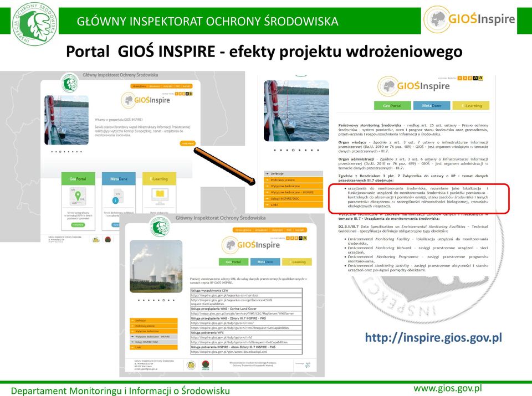
Task: Open the http://inspire.gios.gov.pl link on the slide
Action: [433, 338]
